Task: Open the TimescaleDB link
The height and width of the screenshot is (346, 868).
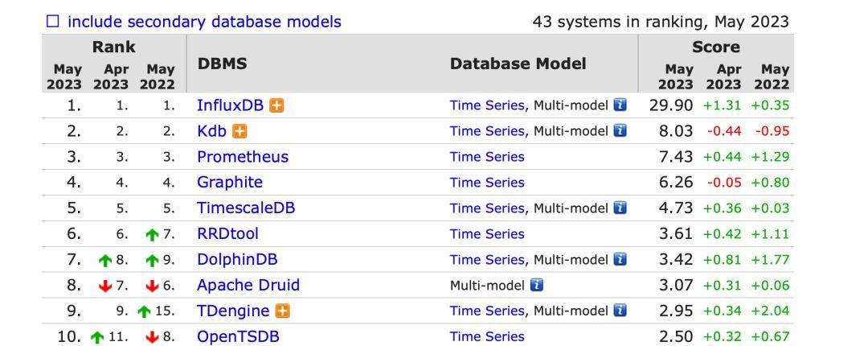Action: [246, 208]
